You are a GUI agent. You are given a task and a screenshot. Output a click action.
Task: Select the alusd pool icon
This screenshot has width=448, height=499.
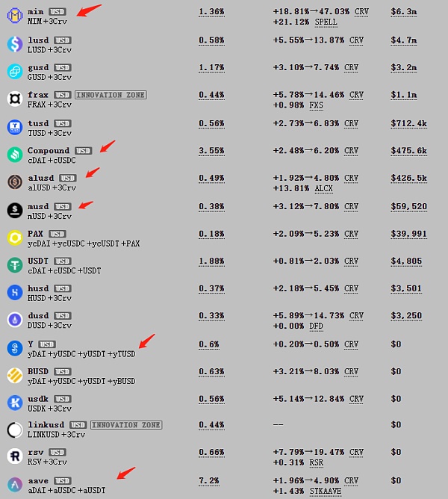(15, 182)
